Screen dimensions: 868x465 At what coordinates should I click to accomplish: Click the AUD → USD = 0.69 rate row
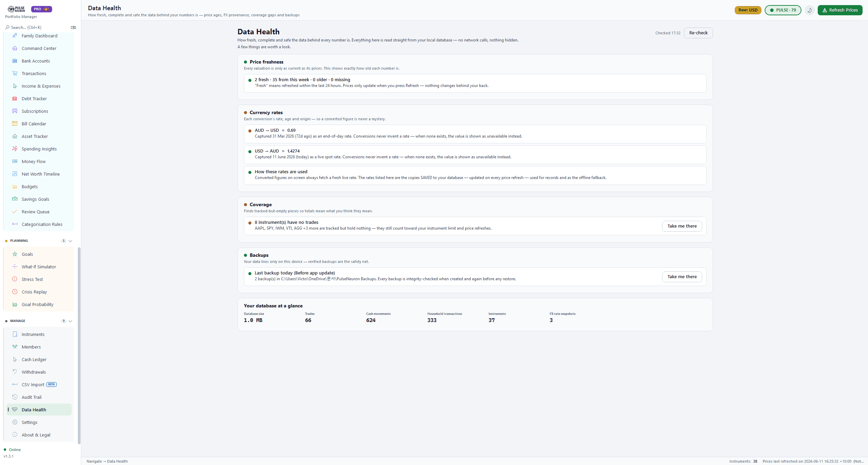point(475,134)
